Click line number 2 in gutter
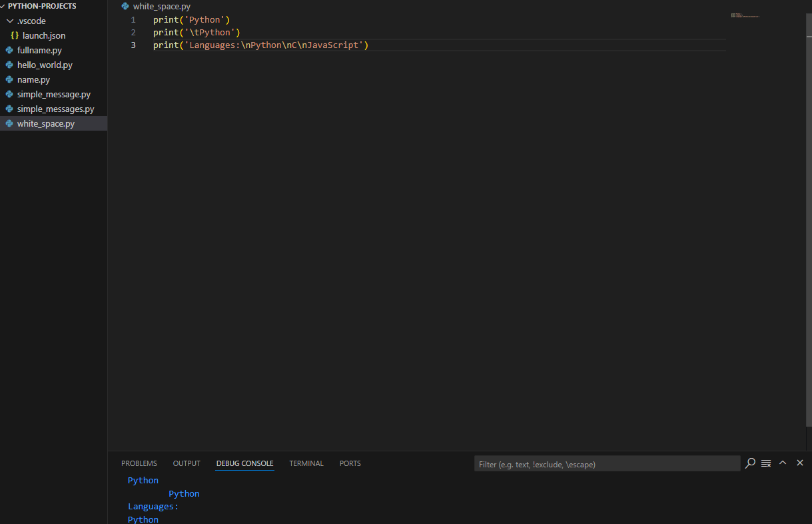The width and height of the screenshot is (812, 524). click(x=133, y=33)
